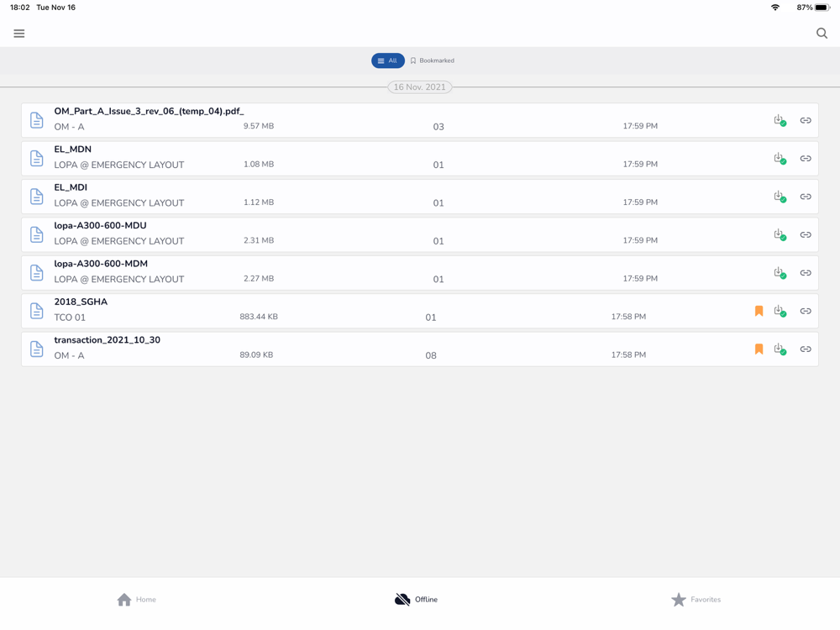Click downloaded icon for transaction_2021_10_30
The width and height of the screenshot is (840, 630).
click(780, 349)
